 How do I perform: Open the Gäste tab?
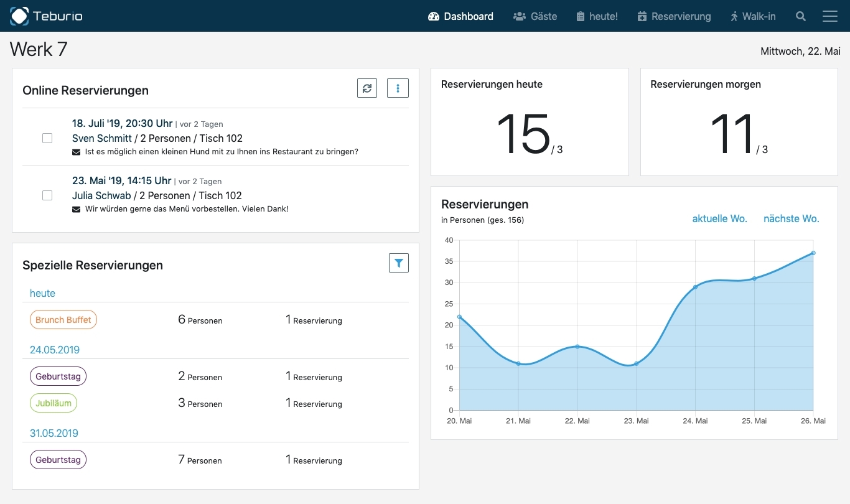click(x=535, y=16)
